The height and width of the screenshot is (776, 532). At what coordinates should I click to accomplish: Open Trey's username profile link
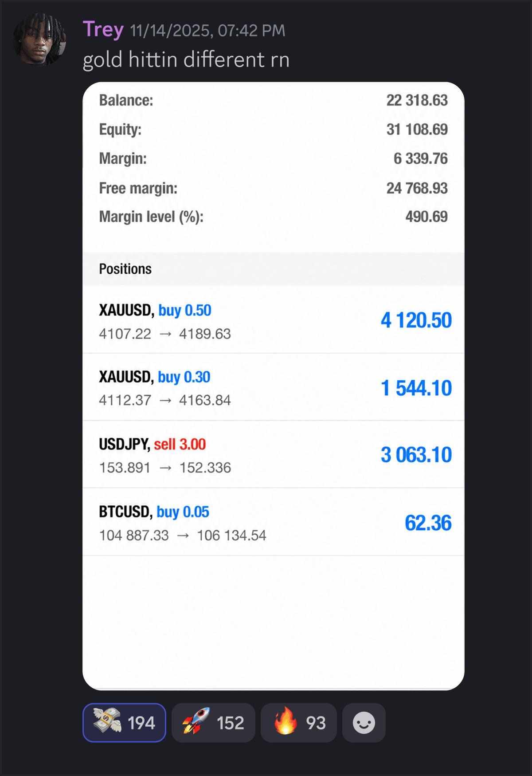103,30
